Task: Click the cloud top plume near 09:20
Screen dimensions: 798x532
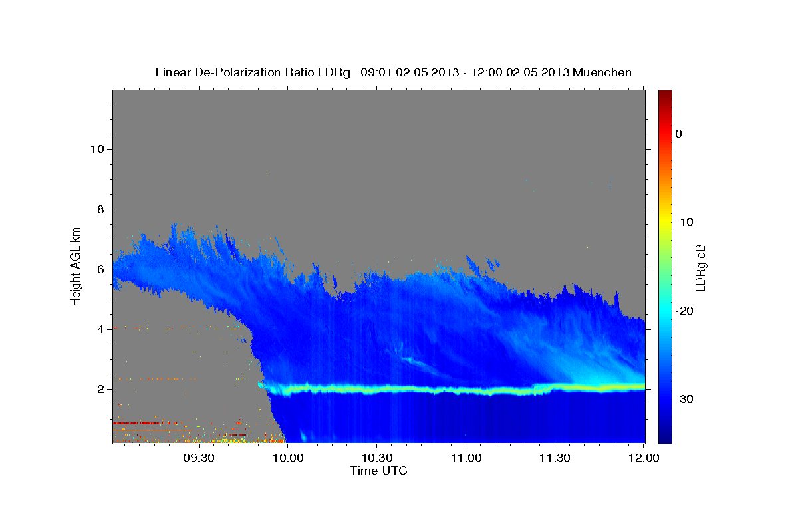Action: pos(174,236)
